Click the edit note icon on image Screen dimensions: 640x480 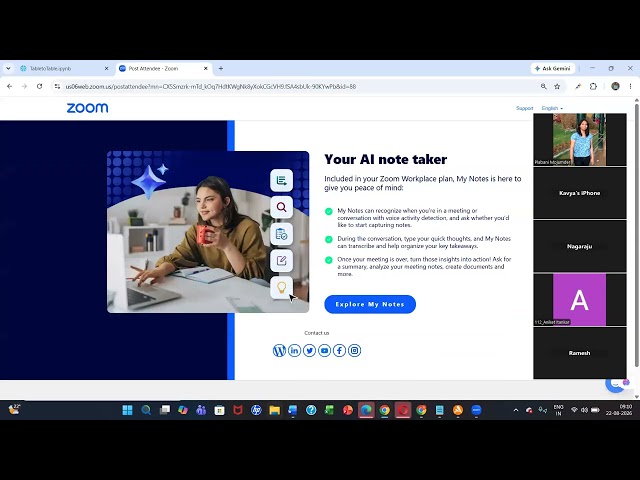coord(281,261)
